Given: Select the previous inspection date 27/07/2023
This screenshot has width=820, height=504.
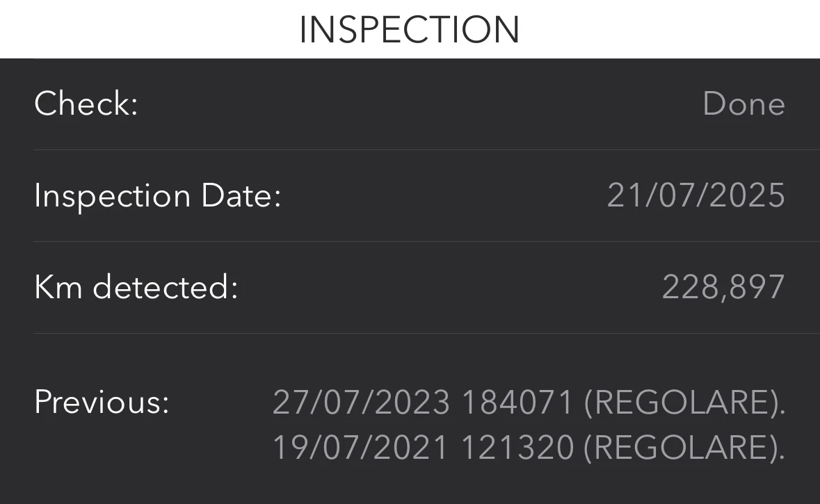Looking at the screenshot, I should point(361,403).
